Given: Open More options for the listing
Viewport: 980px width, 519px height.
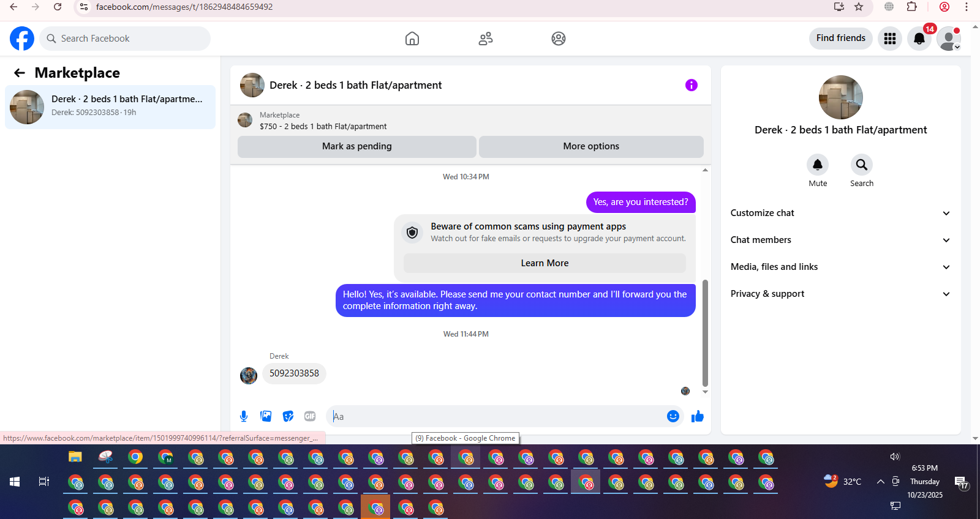Looking at the screenshot, I should tap(591, 146).
